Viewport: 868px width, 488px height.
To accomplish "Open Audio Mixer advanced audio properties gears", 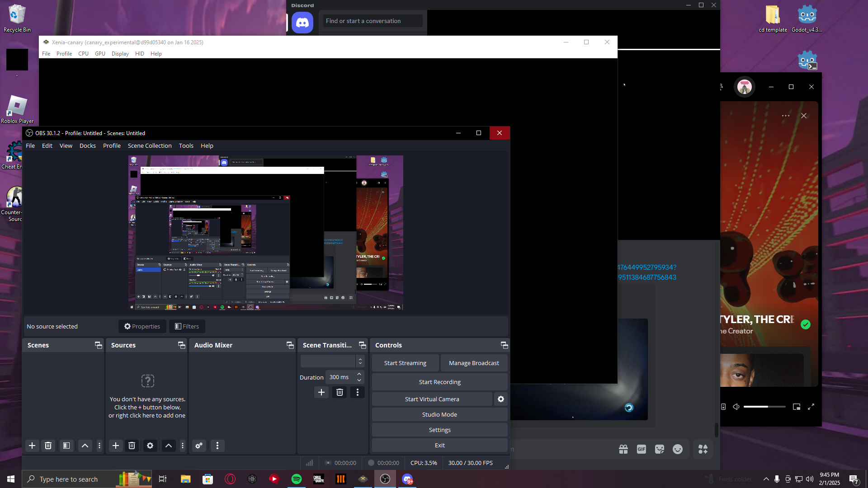I will point(199,446).
